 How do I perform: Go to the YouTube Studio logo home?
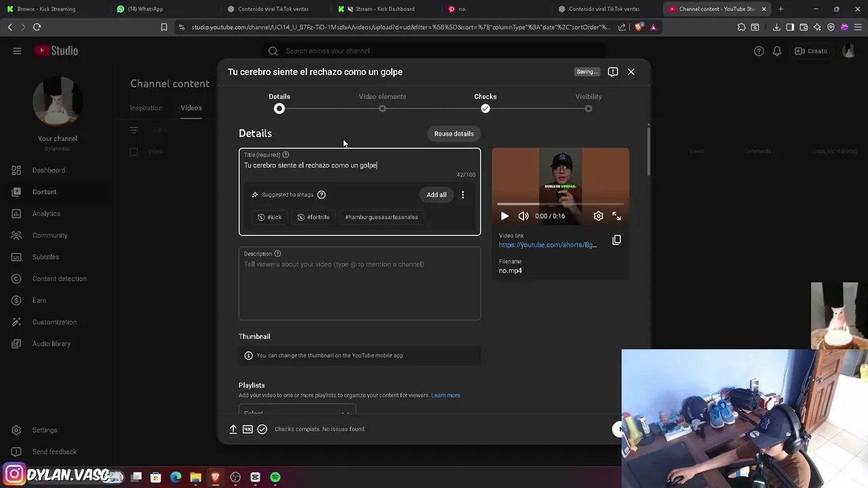[x=56, y=51]
